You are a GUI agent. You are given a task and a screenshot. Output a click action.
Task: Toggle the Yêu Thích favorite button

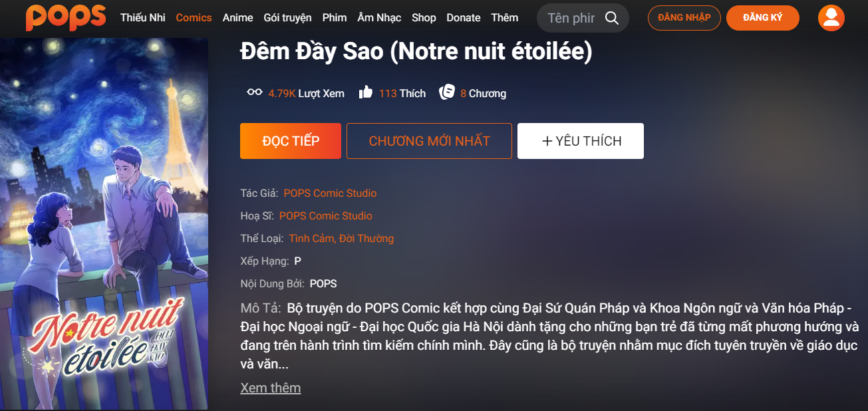(581, 141)
